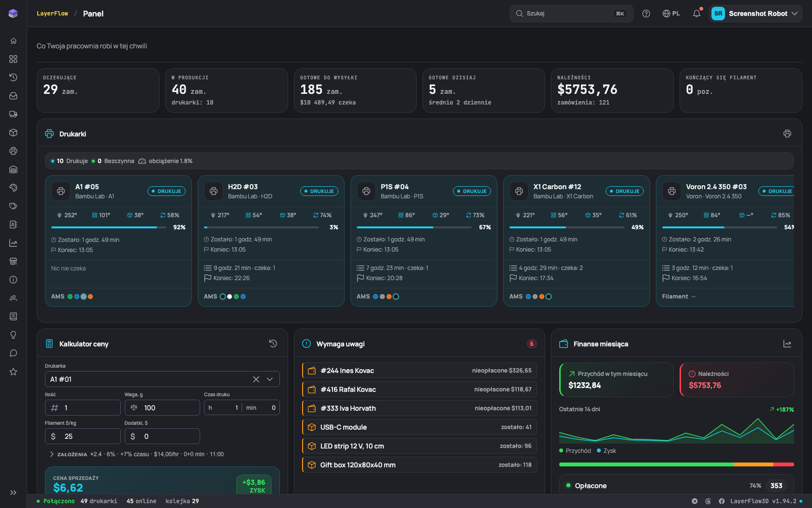Image resolution: width=812 pixels, height=508 pixels.
Task: Open the color palette icon in the sidebar
Action: [x=14, y=188]
